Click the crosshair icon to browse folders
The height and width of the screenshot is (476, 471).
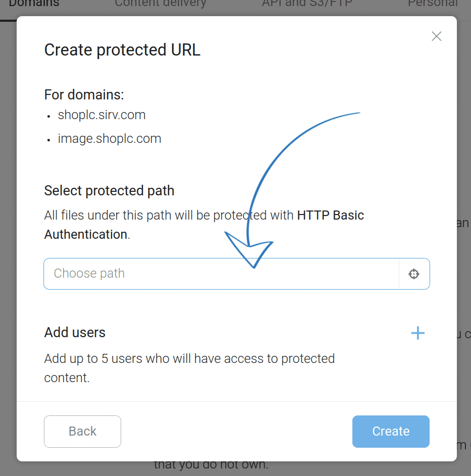[x=414, y=274]
